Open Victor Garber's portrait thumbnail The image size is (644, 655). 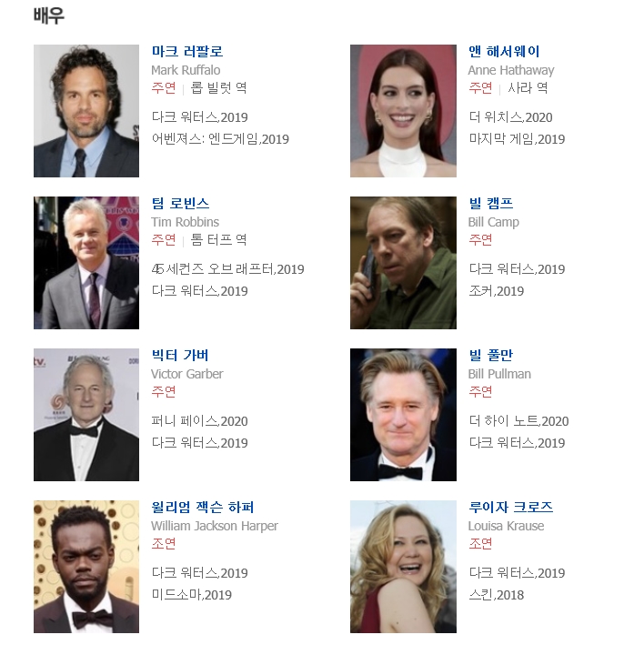click(86, 415)
